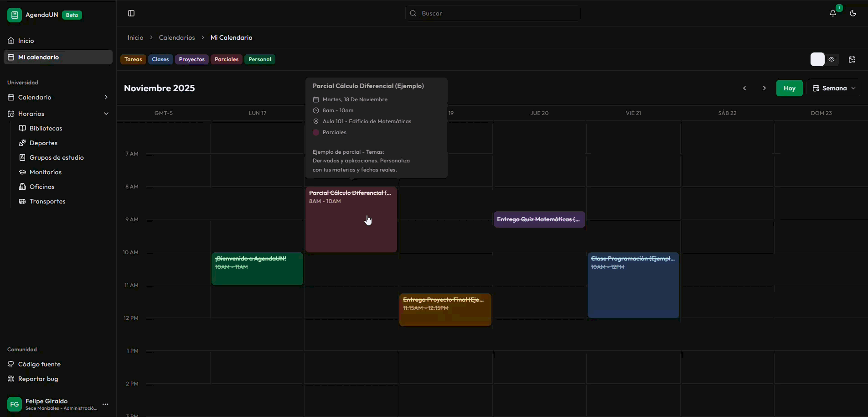Go to next week arrow
Screen dimensions: 868x417
[x=765, y=88]
